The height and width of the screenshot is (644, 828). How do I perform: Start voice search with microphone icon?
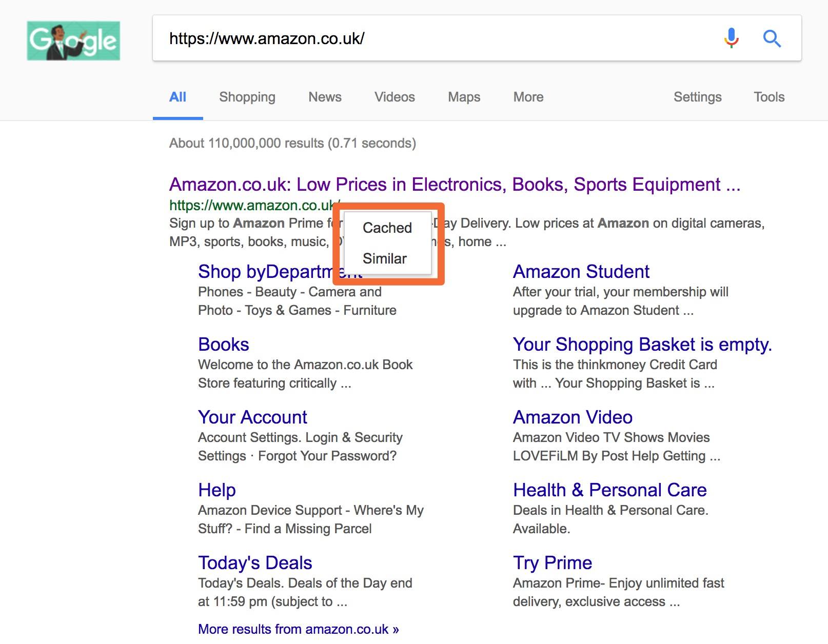(731, 38)
